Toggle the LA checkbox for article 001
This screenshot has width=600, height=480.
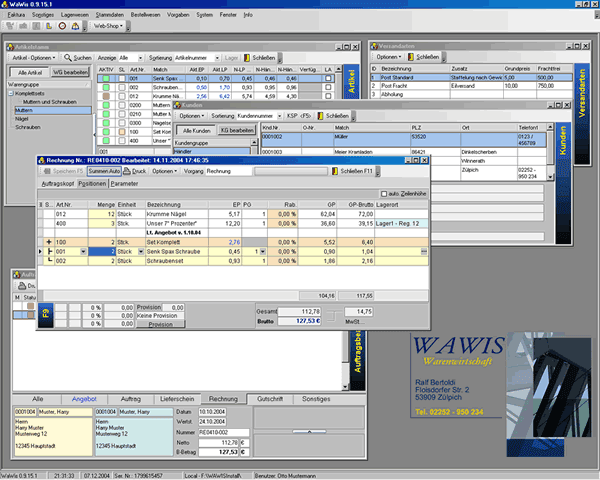(328, 78)
